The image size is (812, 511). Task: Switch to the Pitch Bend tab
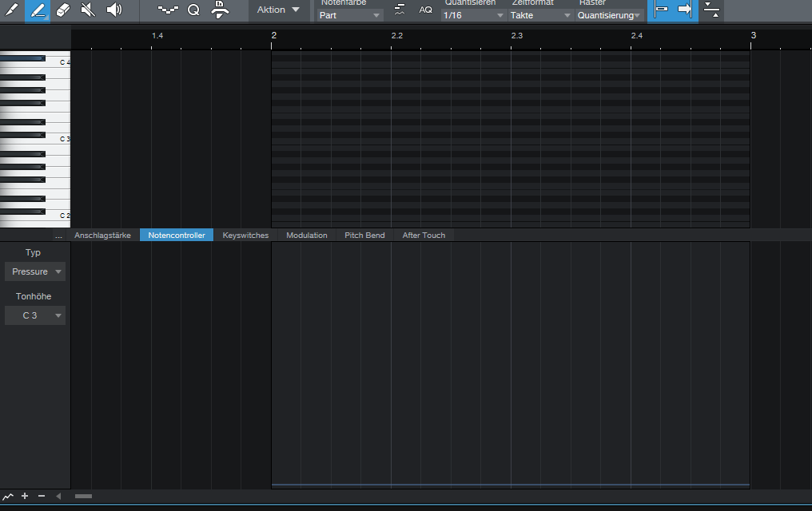[364, 236]
